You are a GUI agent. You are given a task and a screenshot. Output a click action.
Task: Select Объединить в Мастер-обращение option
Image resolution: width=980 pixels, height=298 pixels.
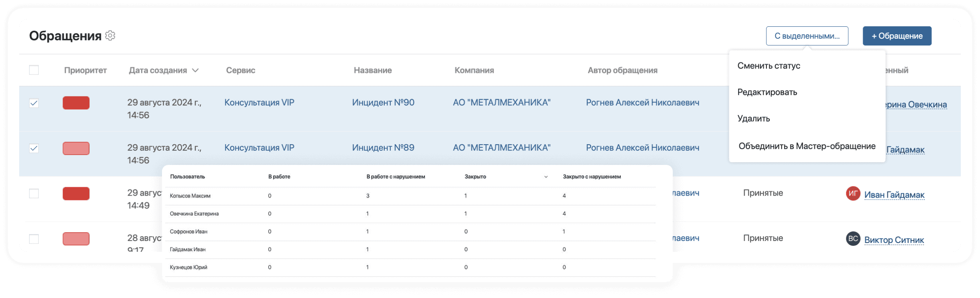[x=806, y=146]
